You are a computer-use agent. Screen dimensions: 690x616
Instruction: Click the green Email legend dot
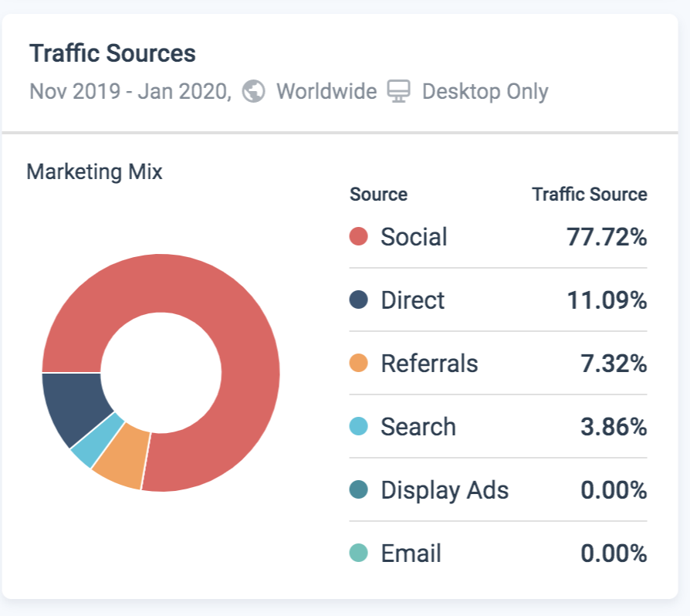tap(359, 553)
